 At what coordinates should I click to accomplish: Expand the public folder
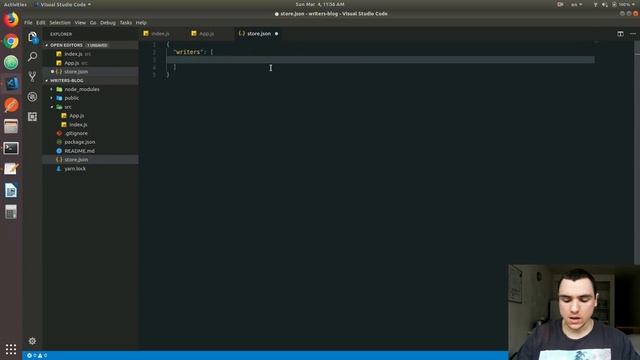(x=52, y=98)
